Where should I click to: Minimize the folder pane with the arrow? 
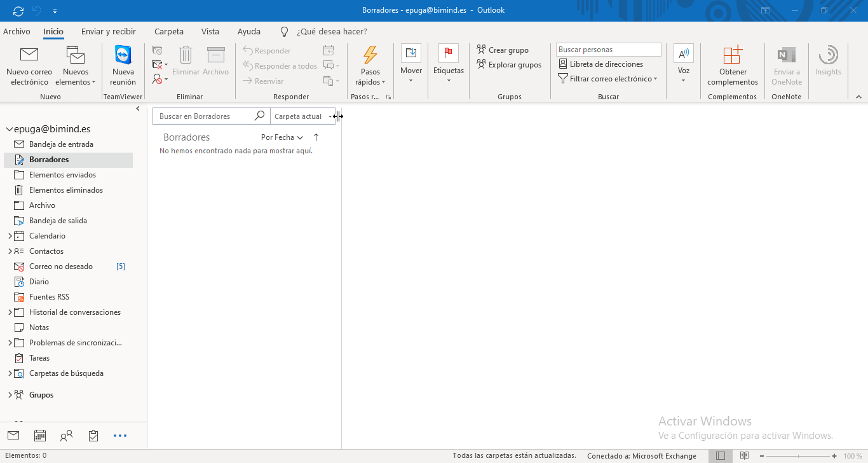(x=138, y=109)
